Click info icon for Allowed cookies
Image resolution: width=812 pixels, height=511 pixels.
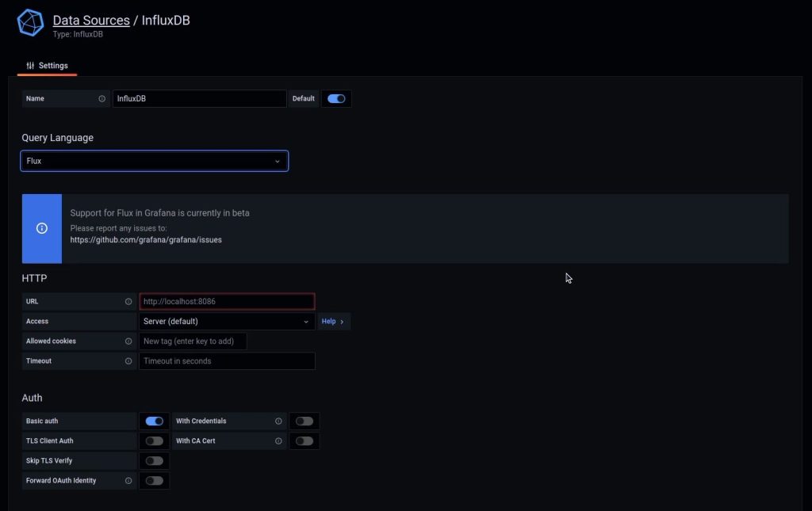[x=128, y=341]
